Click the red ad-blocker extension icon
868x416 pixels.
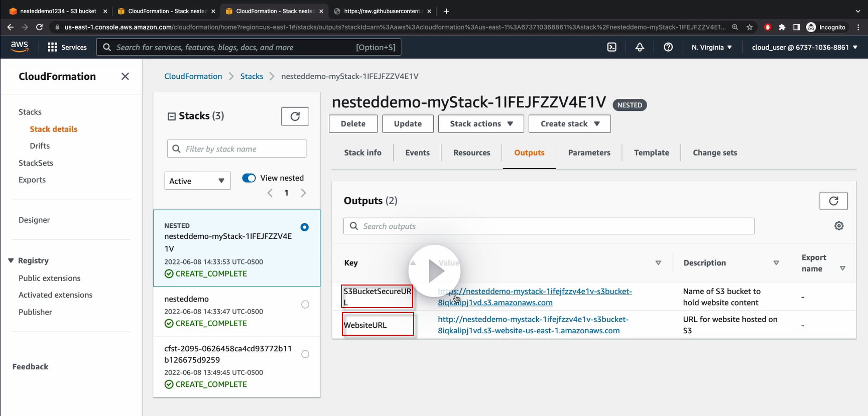click(768, 27)
